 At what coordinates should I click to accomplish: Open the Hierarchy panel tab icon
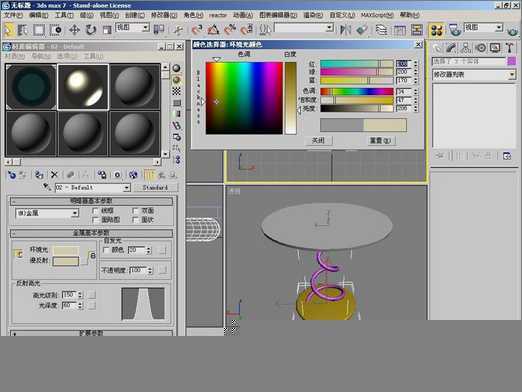point(466,48)
